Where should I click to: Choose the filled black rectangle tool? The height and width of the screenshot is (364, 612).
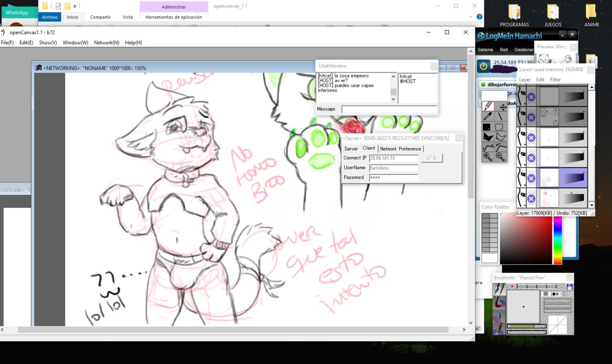[488, 127]
